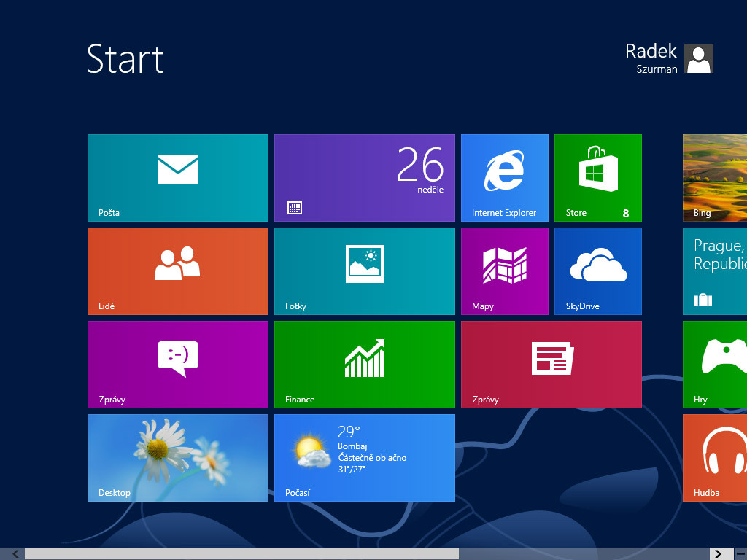Open the Hudba music tile

715,458
